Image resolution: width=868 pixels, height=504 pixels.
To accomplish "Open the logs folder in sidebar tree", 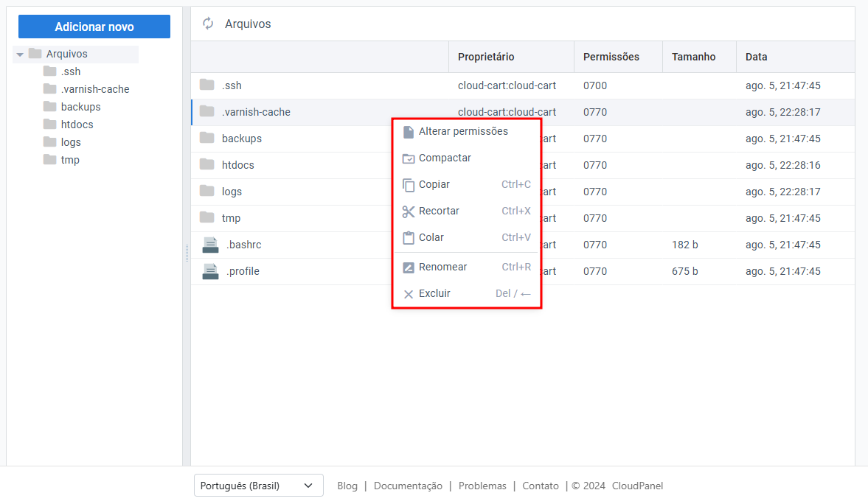I will (71, 142).
